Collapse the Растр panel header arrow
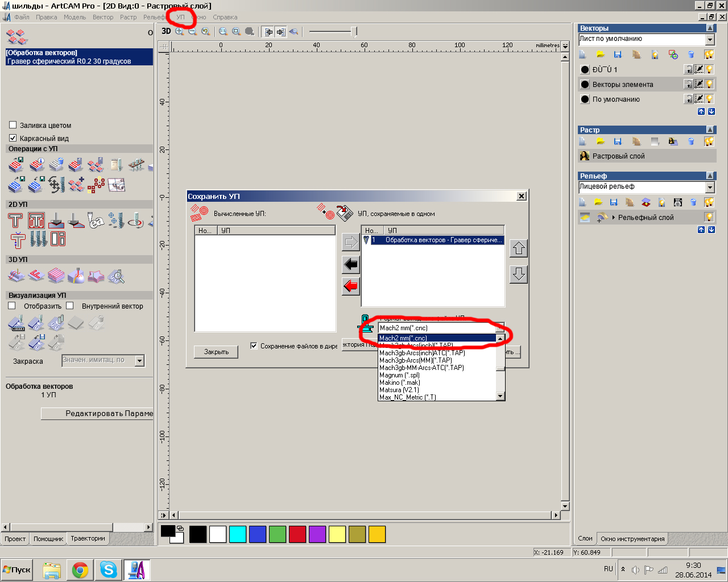The height and width of the screenshot is (582, 728). [x=710, y=130]
